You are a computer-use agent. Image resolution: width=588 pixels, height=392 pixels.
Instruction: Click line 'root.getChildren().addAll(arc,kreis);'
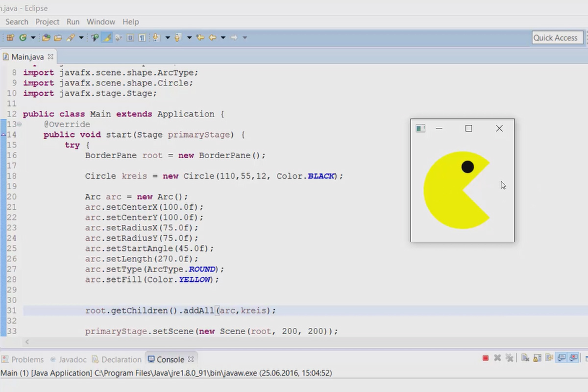[180, 310]
